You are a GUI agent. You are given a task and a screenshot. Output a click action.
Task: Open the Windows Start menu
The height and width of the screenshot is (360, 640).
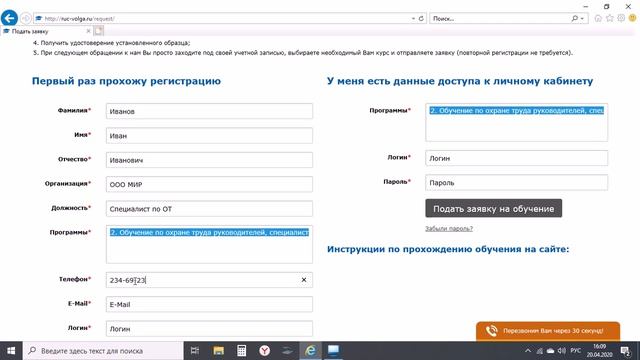(x=11, y=351)
